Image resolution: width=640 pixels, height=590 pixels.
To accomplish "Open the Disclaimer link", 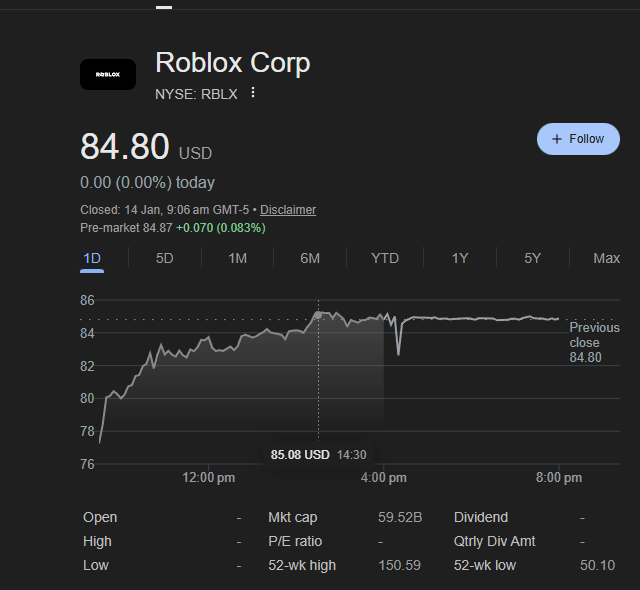I will point(288,210).
